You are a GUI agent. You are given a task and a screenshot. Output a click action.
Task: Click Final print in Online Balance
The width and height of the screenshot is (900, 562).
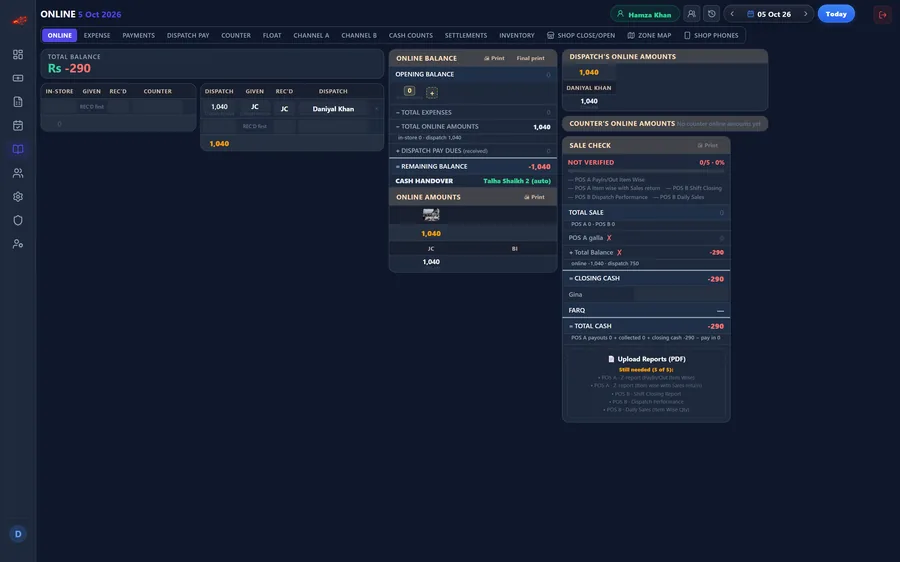[x=530, y=58]
